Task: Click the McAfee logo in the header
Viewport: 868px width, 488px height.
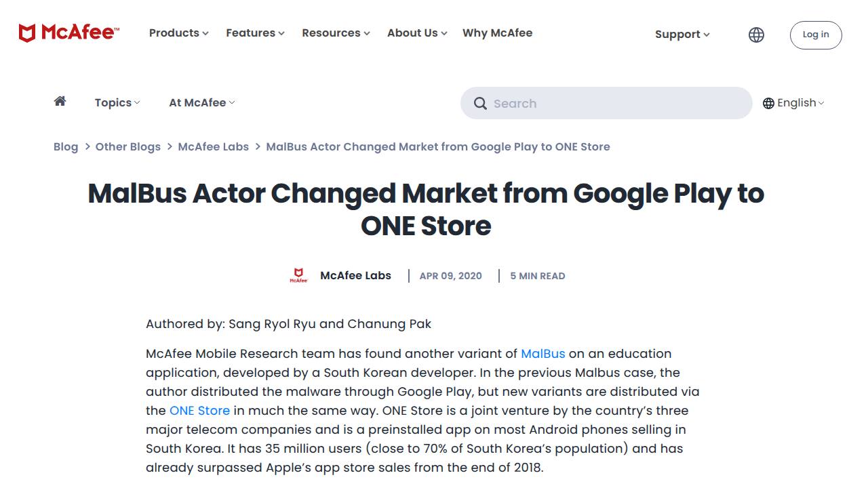Action: 68,33
